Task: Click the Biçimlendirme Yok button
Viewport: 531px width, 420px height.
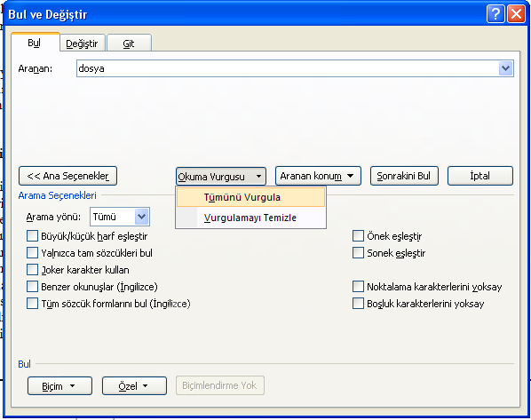Action: tap(220, 385)
